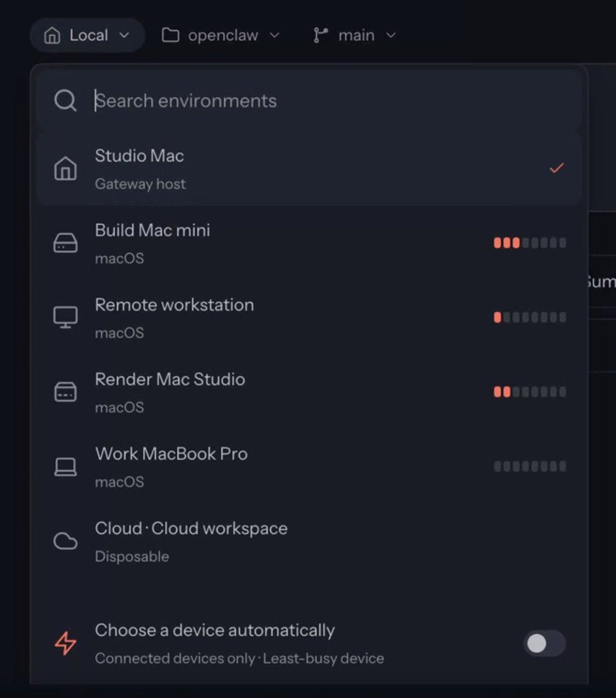Toggle Choose a device automatically switch
616x698 pixels.
click(x=544, y=643)
